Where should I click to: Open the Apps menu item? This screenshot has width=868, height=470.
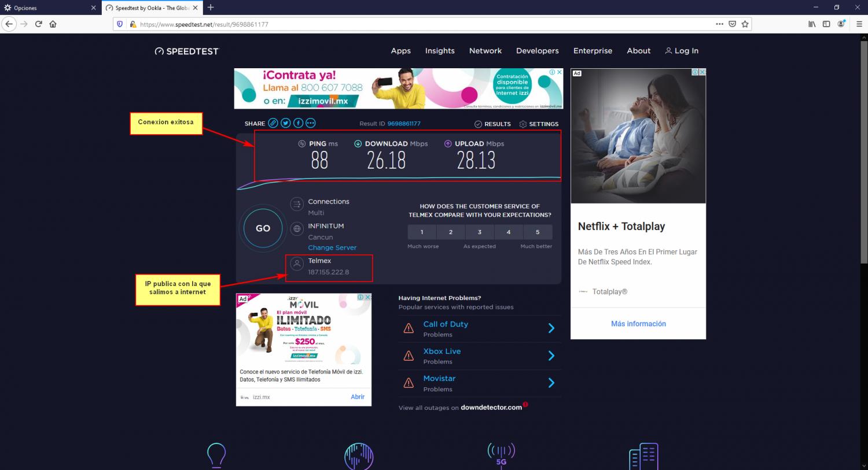click(400, 51)
